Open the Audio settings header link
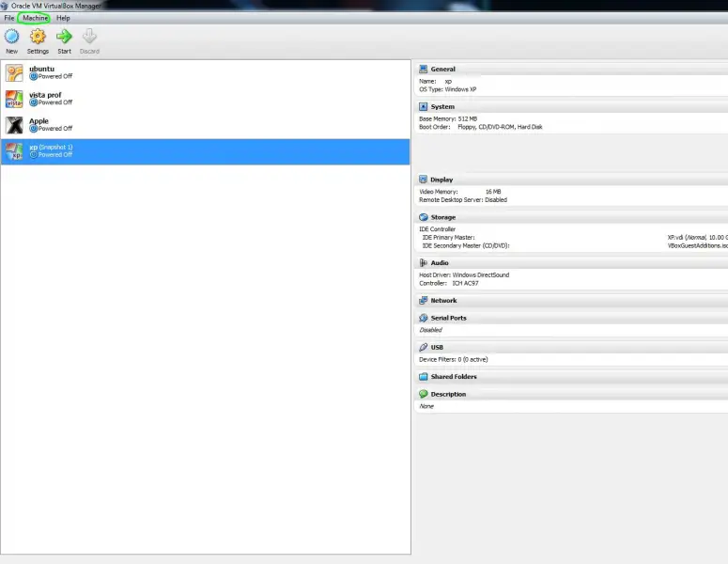 pos(440,262)
